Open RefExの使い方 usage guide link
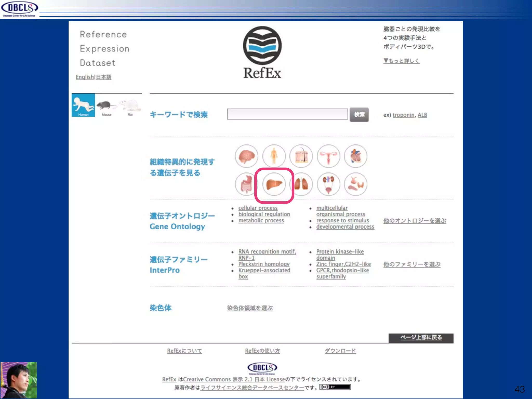This screenshot has height=399, width=532. pos(262,351)
